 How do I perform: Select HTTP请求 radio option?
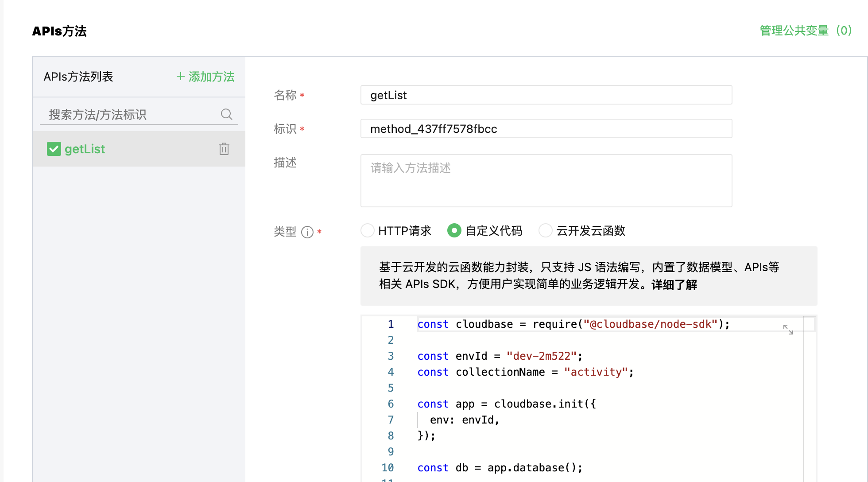[368, 230]
